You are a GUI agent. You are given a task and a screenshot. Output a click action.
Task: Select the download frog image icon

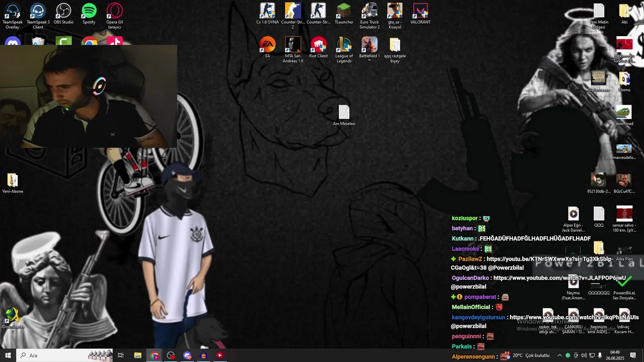point(624,115)
